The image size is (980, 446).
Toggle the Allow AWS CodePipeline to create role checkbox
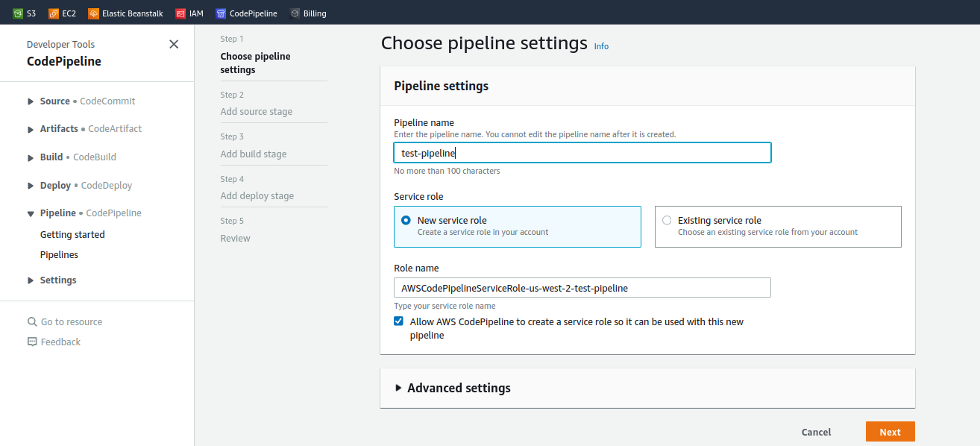(398, 321)
